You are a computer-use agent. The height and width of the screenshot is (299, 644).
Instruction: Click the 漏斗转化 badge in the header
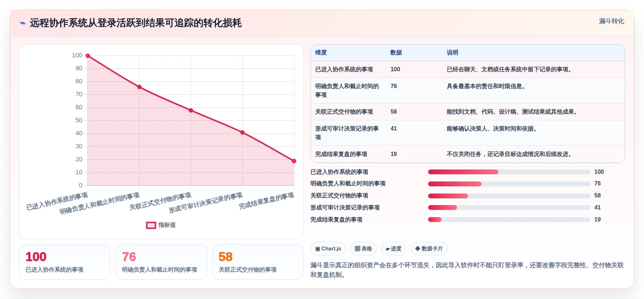coord(611,21)
